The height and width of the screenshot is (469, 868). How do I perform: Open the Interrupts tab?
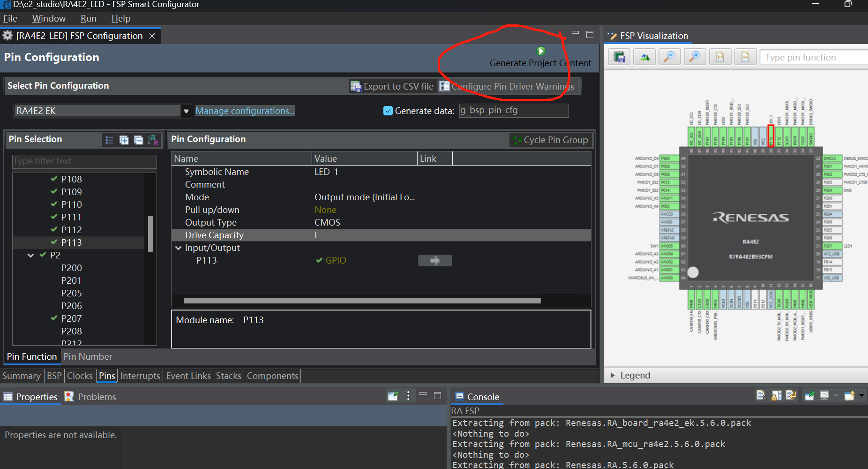tap(140, 376)
